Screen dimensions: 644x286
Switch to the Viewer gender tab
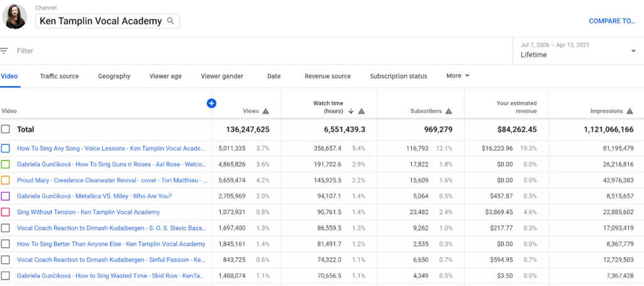(x=222, y=76)
